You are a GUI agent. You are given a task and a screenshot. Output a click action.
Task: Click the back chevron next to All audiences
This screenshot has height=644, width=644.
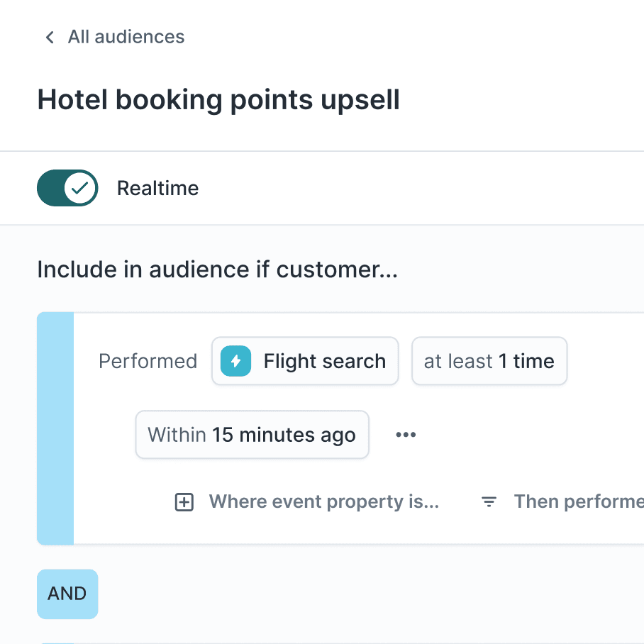point(49,37)
